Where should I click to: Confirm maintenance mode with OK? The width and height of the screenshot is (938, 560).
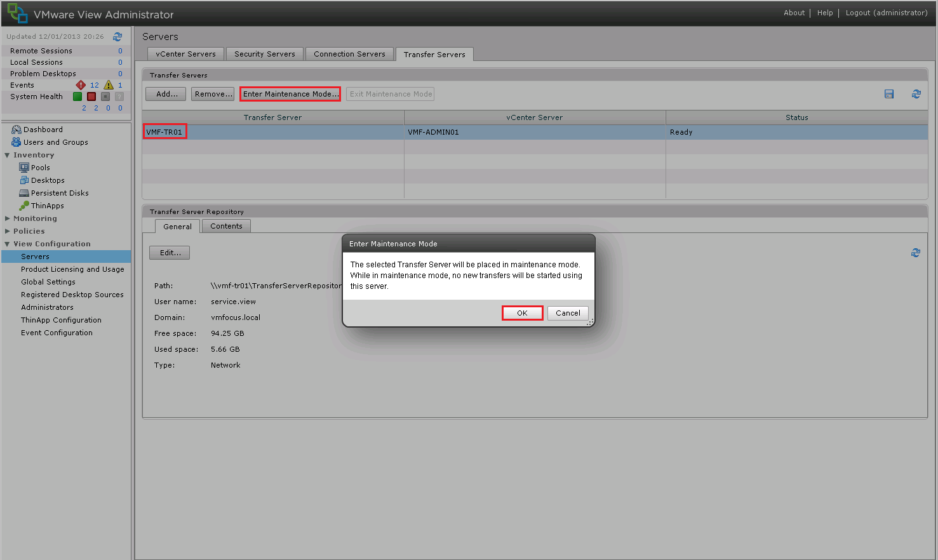click(522, 313)
